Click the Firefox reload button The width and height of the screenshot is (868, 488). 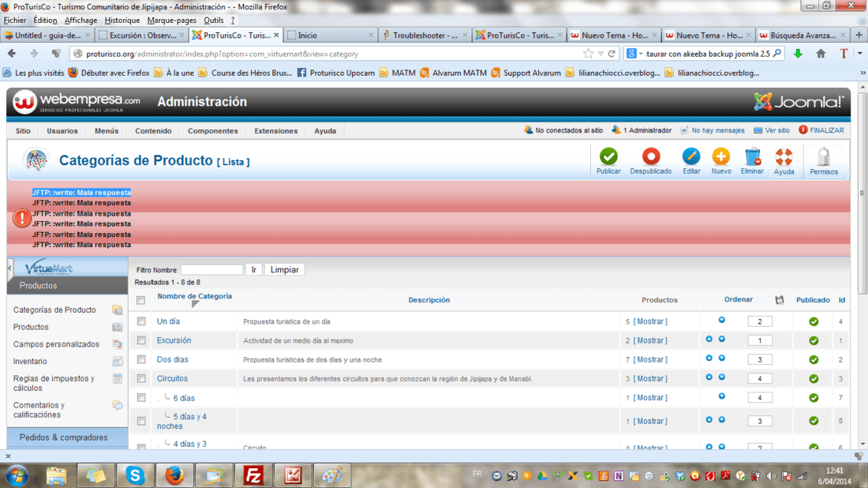click(612, 54)
